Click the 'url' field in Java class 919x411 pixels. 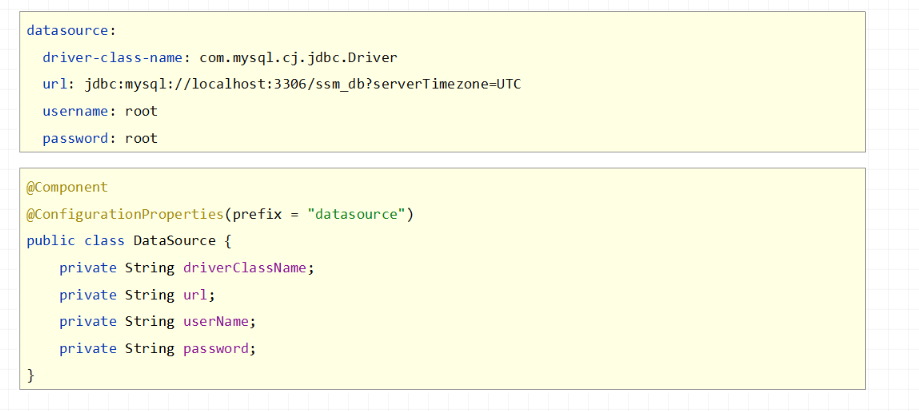(195, 295)
